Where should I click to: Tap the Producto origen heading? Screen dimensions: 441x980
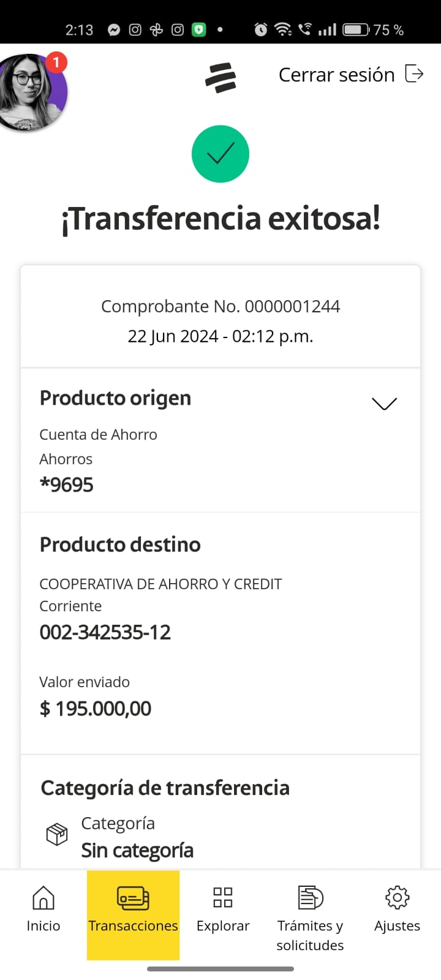[x=115, y=398]
